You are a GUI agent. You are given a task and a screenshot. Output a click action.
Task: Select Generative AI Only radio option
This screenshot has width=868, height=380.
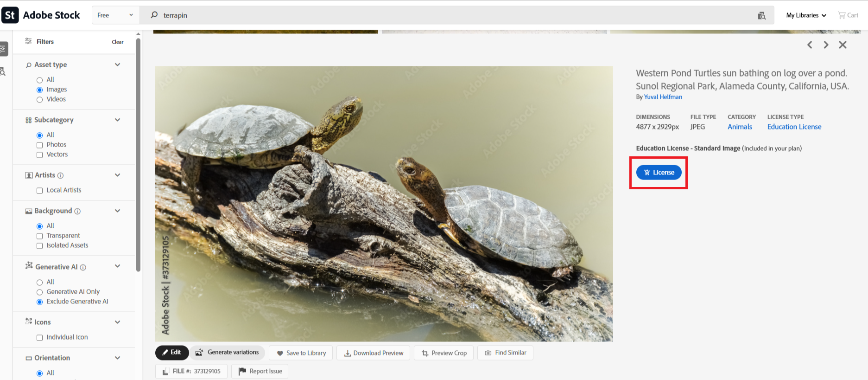pos(40,292)
